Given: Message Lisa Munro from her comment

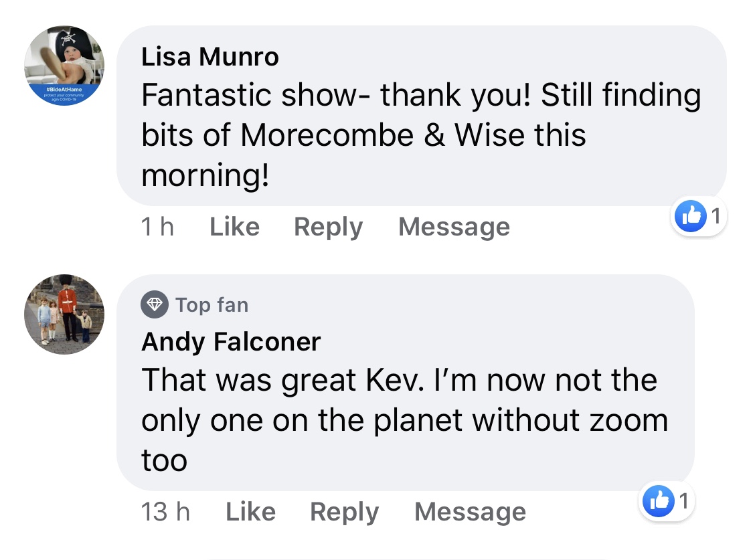Looking at the screenshot, I should (454, 227).
